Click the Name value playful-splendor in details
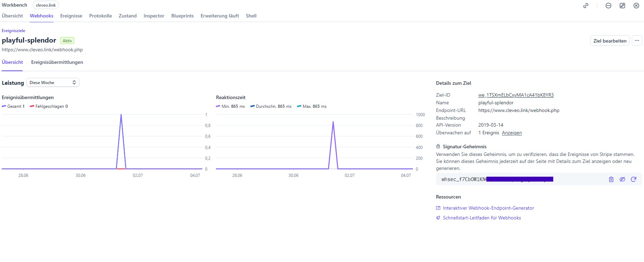Screen dimensions: 644x262 (x=496, y=103)
